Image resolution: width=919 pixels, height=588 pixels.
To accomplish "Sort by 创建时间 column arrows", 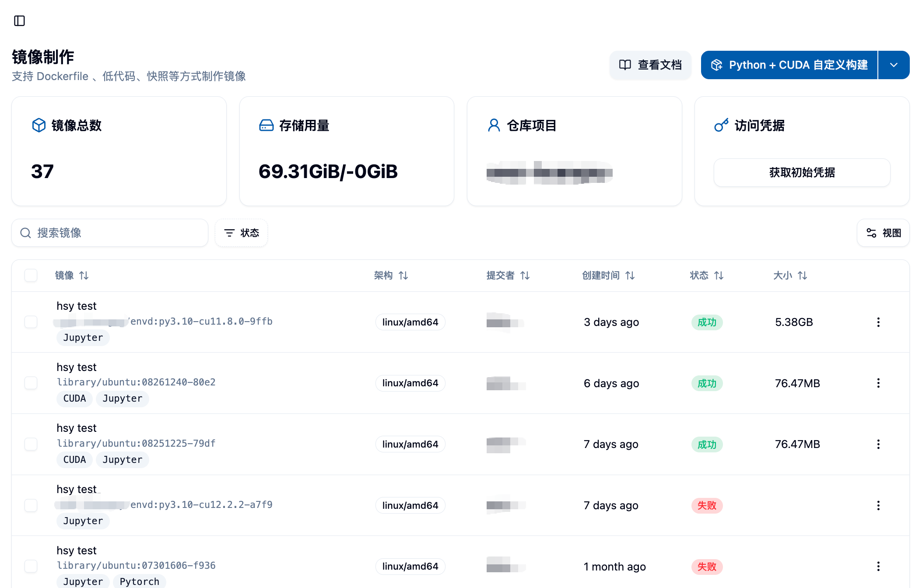I will coord(630,276).
